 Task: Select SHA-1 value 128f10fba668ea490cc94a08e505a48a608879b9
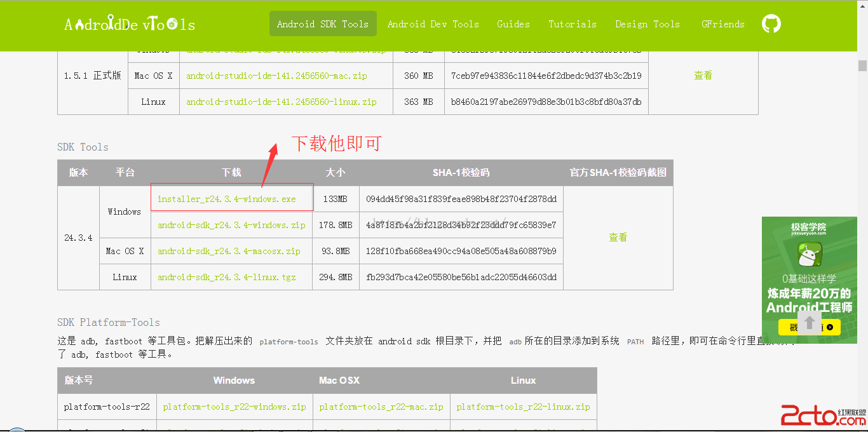point(461,251)
